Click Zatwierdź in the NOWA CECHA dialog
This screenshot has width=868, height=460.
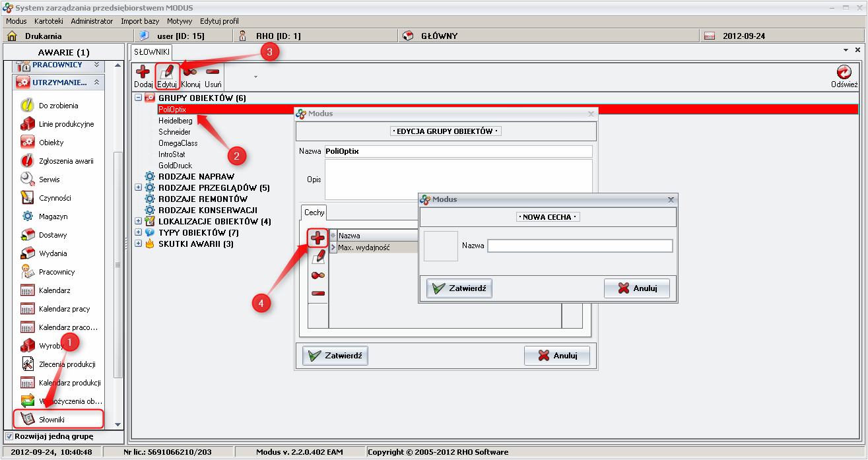click(x=459, y=288)
